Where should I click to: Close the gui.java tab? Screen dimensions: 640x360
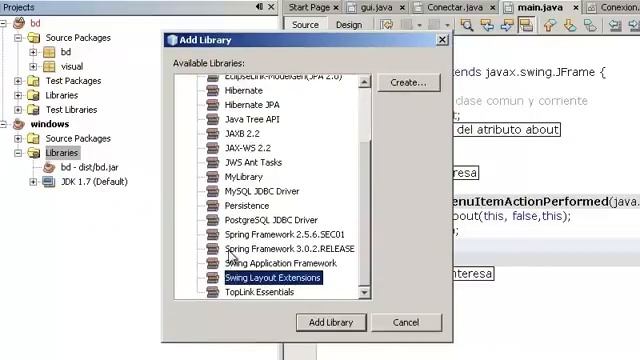[x=402, y=8]
